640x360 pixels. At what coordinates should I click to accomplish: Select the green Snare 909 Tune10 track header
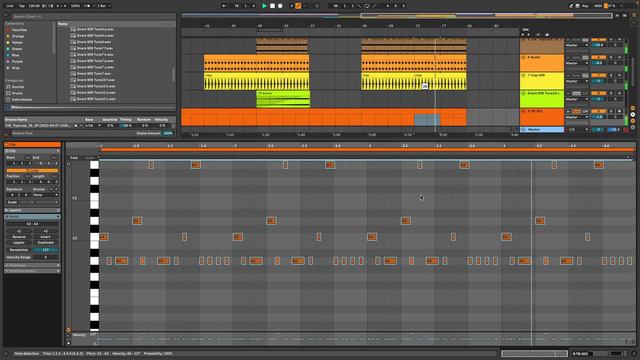pyautogui.click(x=542, y=99)
